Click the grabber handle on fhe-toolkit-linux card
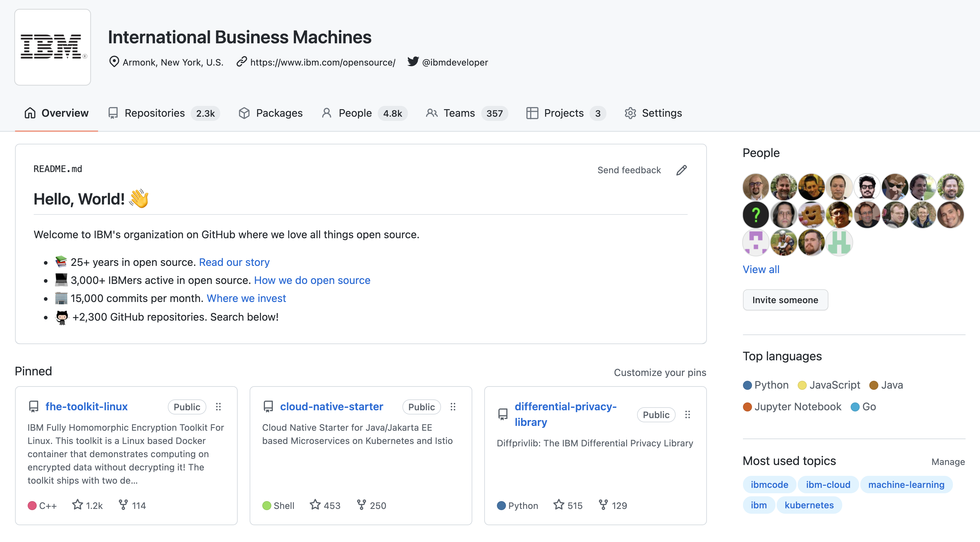 [218, 407]
